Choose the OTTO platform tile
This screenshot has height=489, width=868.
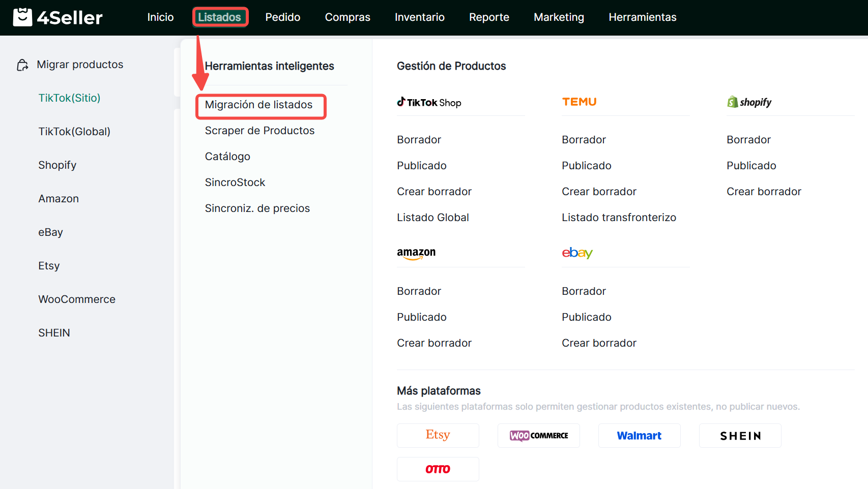tap(438, 469)
